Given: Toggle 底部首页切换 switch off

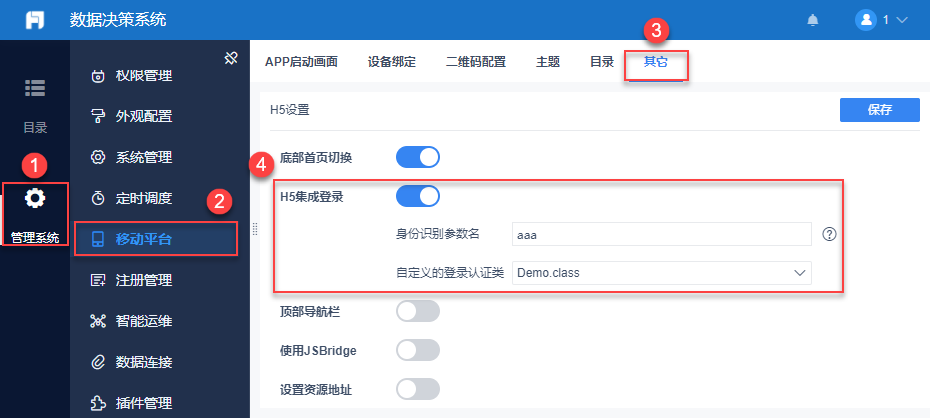Looking at the screenshot, I should point(418,157).
